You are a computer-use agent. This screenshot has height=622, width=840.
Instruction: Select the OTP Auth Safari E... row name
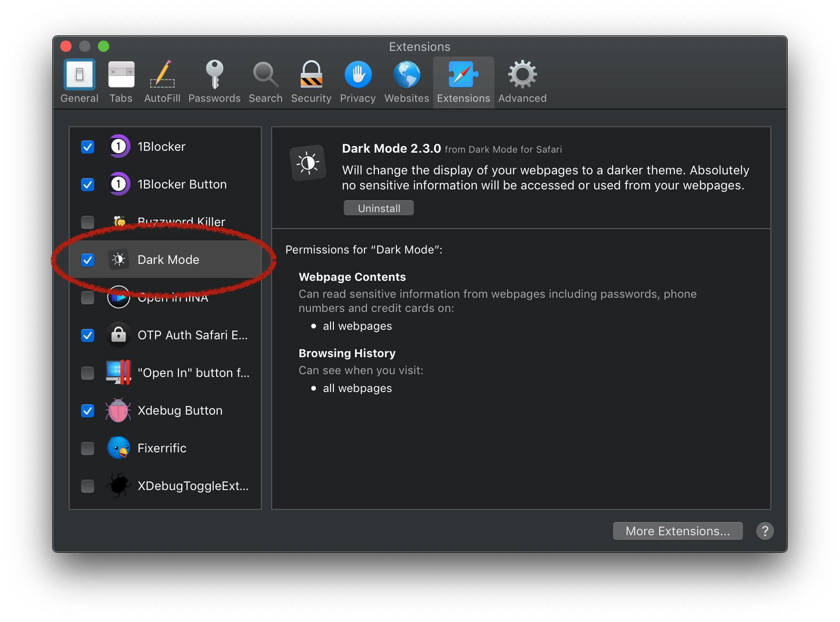[x=193, y=335]
